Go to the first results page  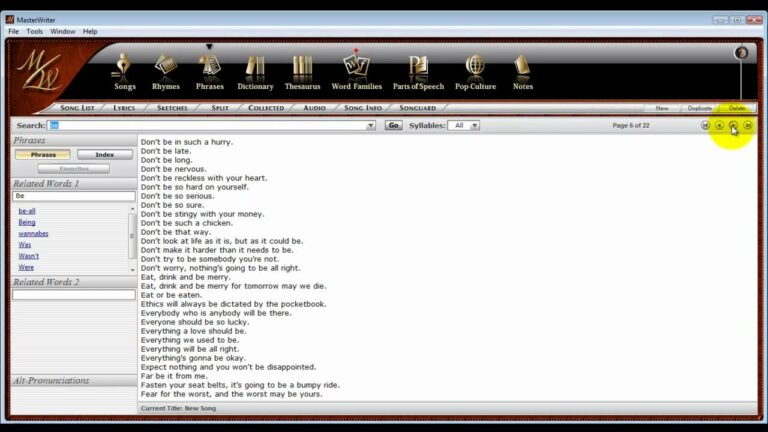[x=705, y=125]
